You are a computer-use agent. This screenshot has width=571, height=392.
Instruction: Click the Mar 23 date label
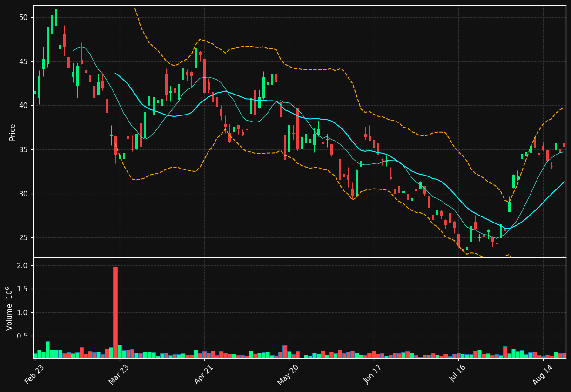[x=119, y=374]
